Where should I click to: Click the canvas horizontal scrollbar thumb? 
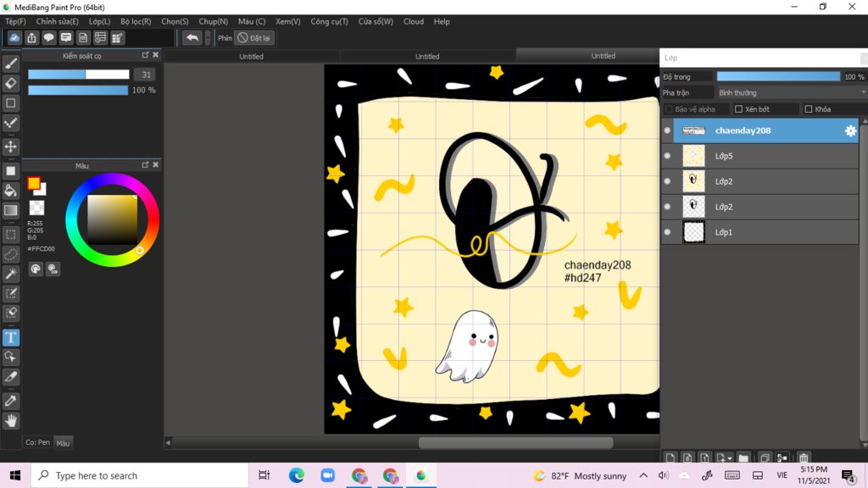[516, 442]
